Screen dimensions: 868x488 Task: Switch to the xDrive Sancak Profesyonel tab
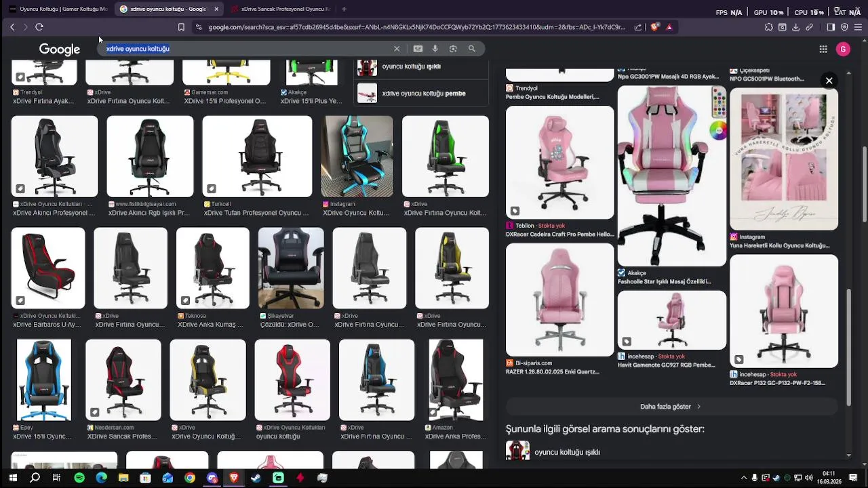click(x=280, y=9)
